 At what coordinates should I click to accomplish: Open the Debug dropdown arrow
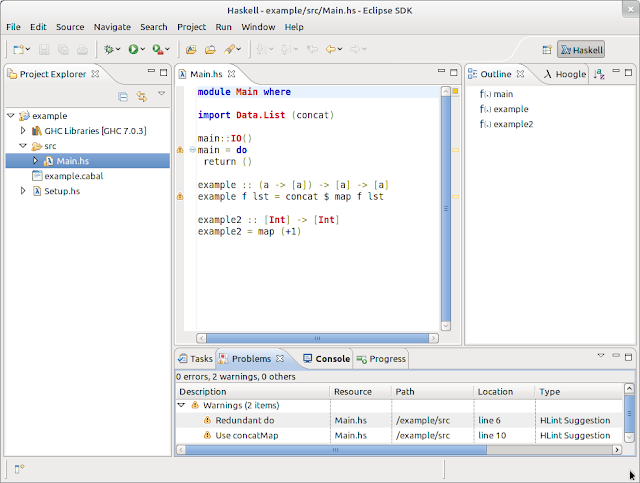tap(118, 49)
